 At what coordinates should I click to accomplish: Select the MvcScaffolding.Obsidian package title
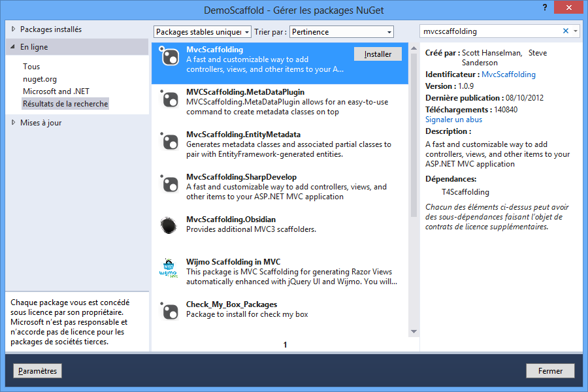pyautogui.click(x=231, y=219)
